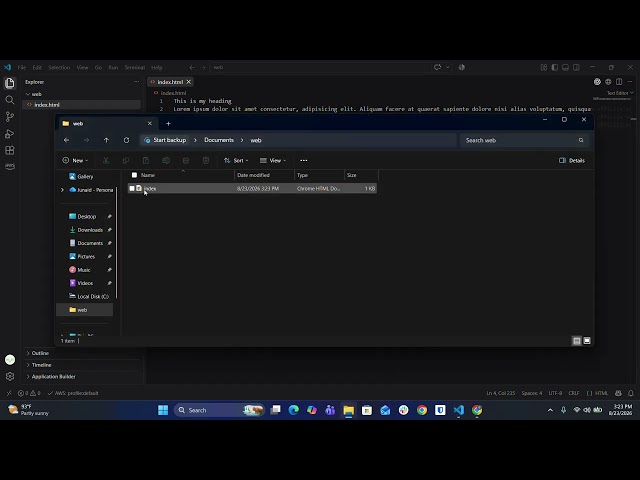Toggle the Details pane in File Explorer
The image size is (640, 480).
[x=572, y=160]
